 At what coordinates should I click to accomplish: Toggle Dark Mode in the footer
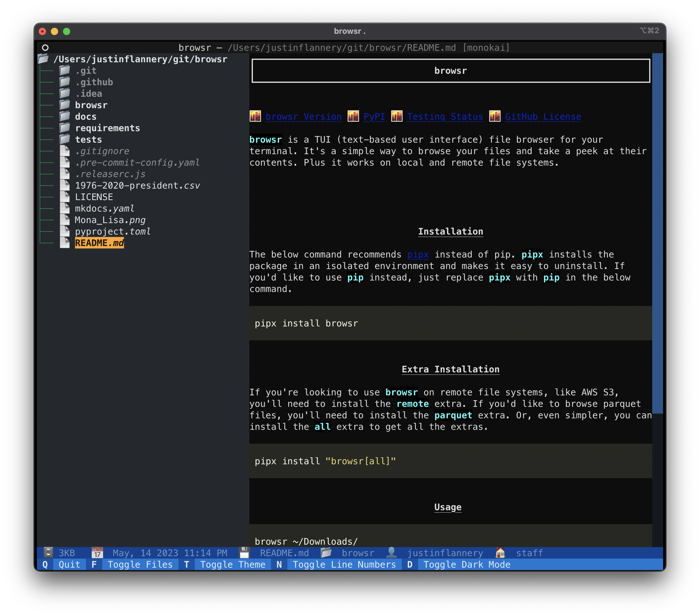(x=466, y=564)
